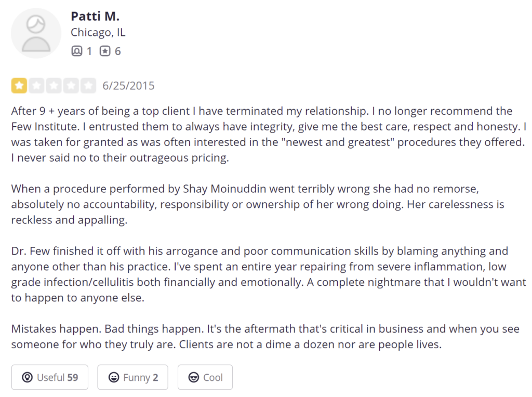Click the Cool sunglasses face icon
Screen dimensions: 532x397
[194, 377]
